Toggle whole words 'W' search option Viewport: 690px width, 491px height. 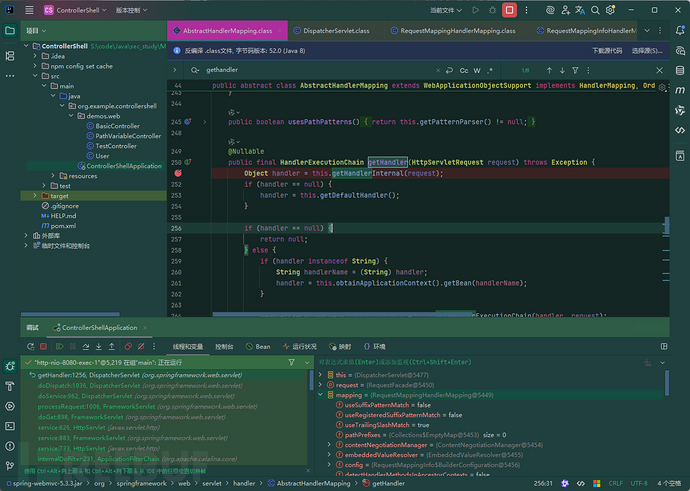476,71
